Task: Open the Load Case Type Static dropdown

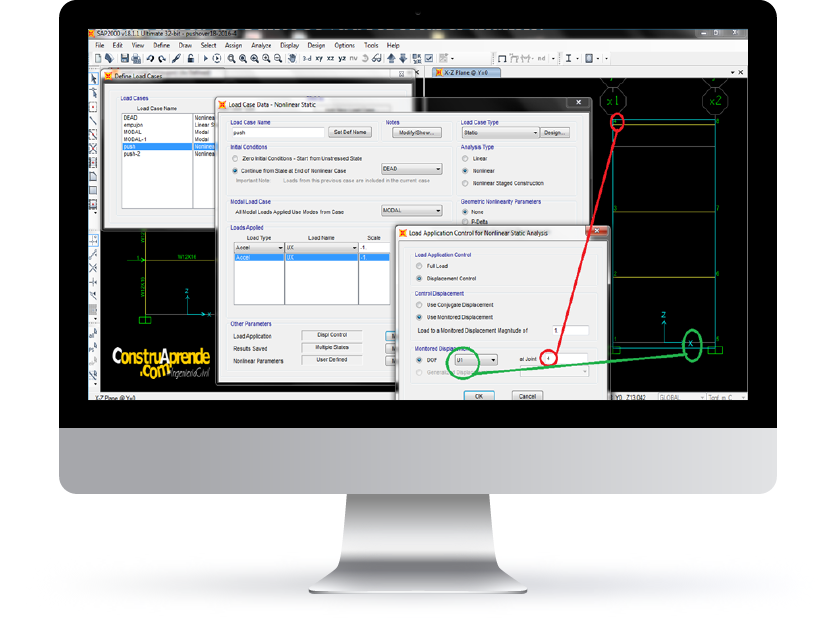Action: [500, 132]
